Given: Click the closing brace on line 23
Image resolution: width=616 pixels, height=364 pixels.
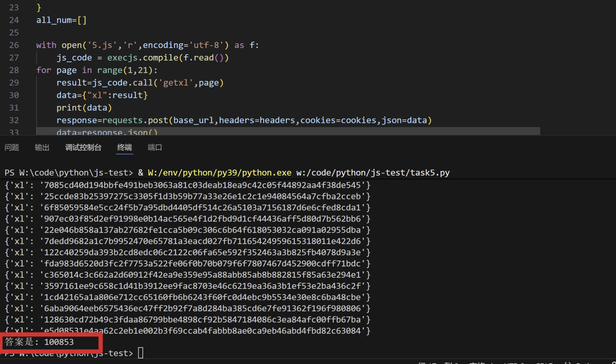Looking at the screenshot, I should (x=39, y=8).
